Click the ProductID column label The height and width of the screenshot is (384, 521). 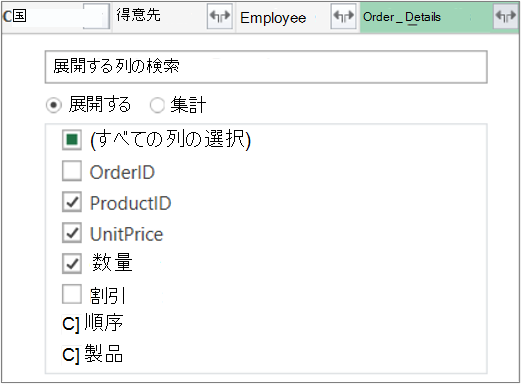pyautogui.click(x=131, y=203)
